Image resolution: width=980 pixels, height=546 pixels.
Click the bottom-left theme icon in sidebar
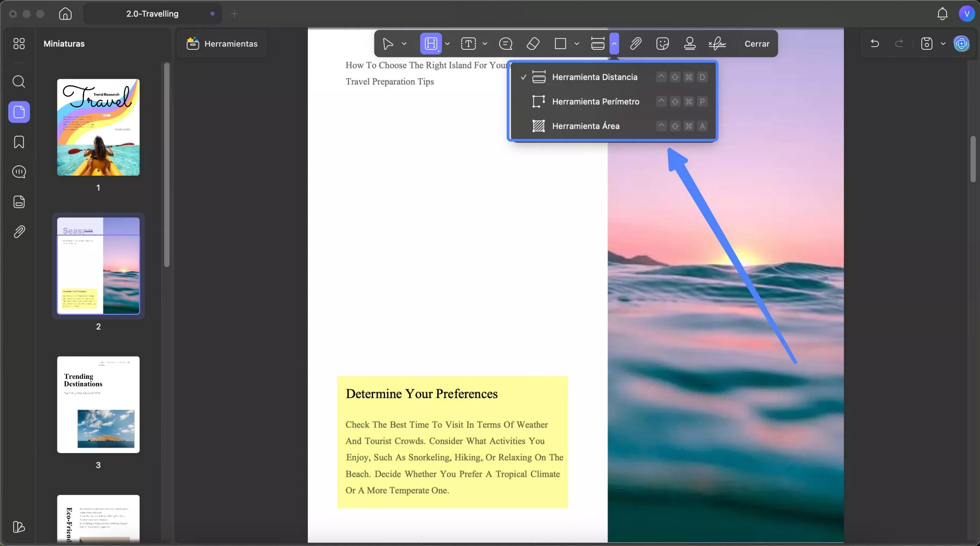[x=19, y=527]
